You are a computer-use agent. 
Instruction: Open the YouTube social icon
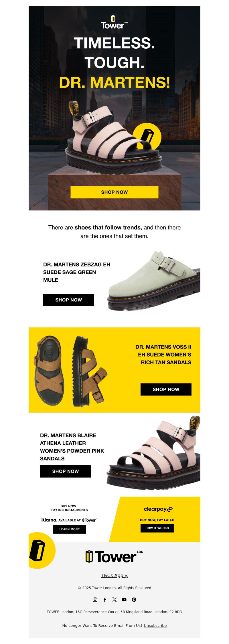124,600
